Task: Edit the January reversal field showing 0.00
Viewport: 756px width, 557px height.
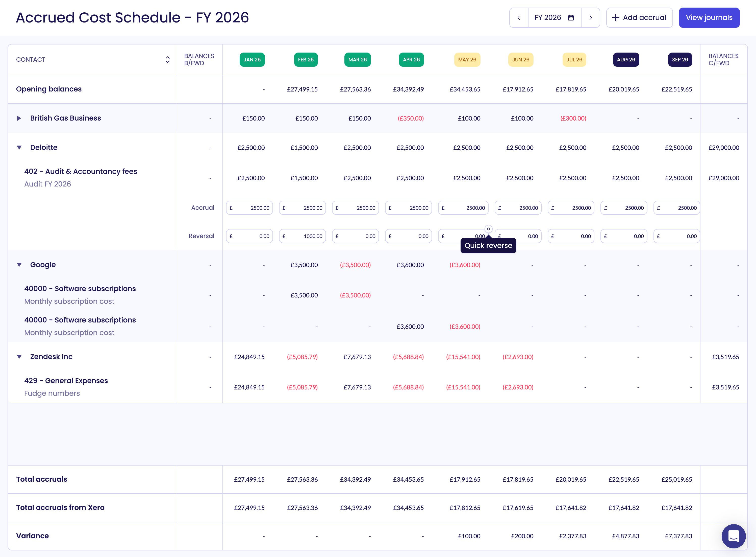Action: click(x=249, y=236)
